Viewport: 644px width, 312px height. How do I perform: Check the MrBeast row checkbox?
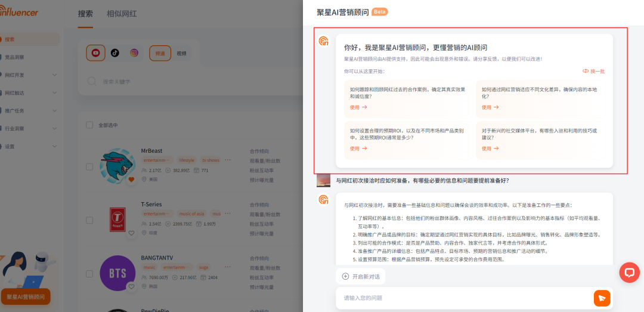(89, 167)
